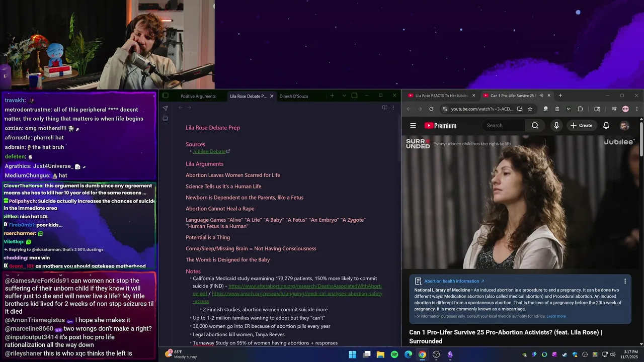
Task: Navigate forward in Obsidian note history
Action: click(189, 108)
